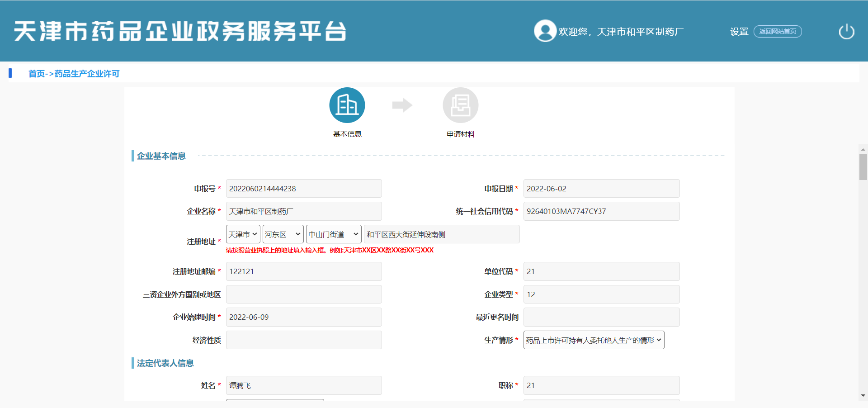The width and height of the screenshot is (868, 408).
Task: Click the step arrow icon
Action: point(402,105)
